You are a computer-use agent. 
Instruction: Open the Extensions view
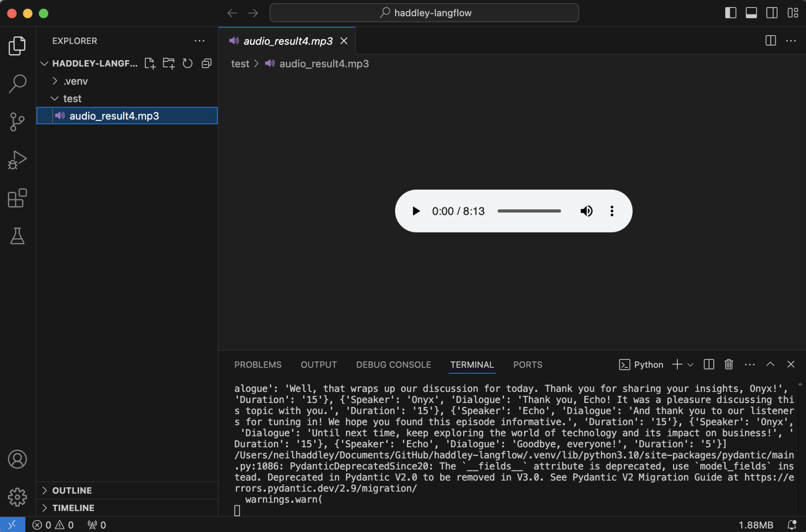pyautogui.click(x=17, y=198)
